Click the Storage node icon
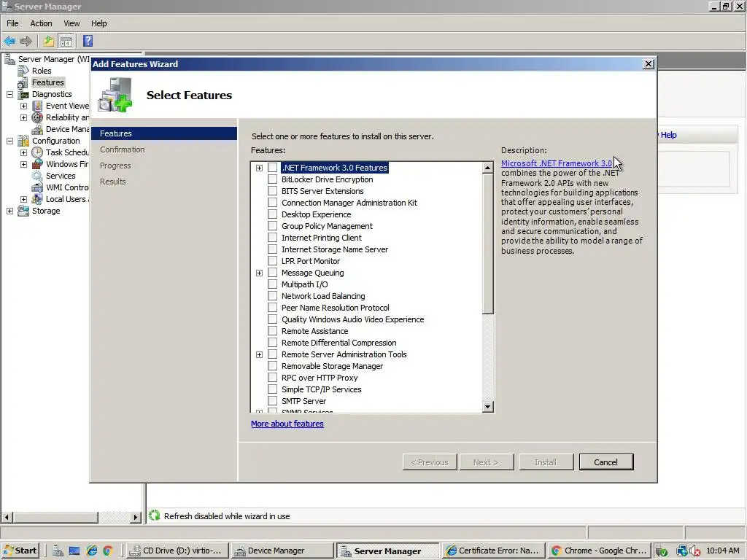This screenshot has width=747, height=560. (23, 211)
